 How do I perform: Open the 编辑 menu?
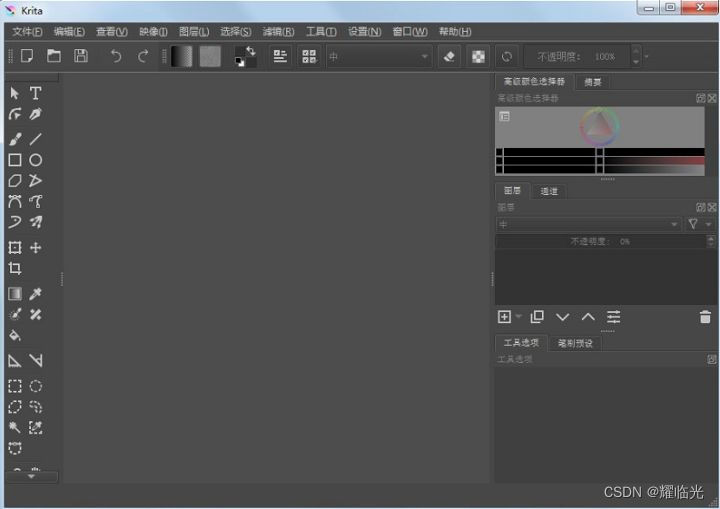point(69,32)
